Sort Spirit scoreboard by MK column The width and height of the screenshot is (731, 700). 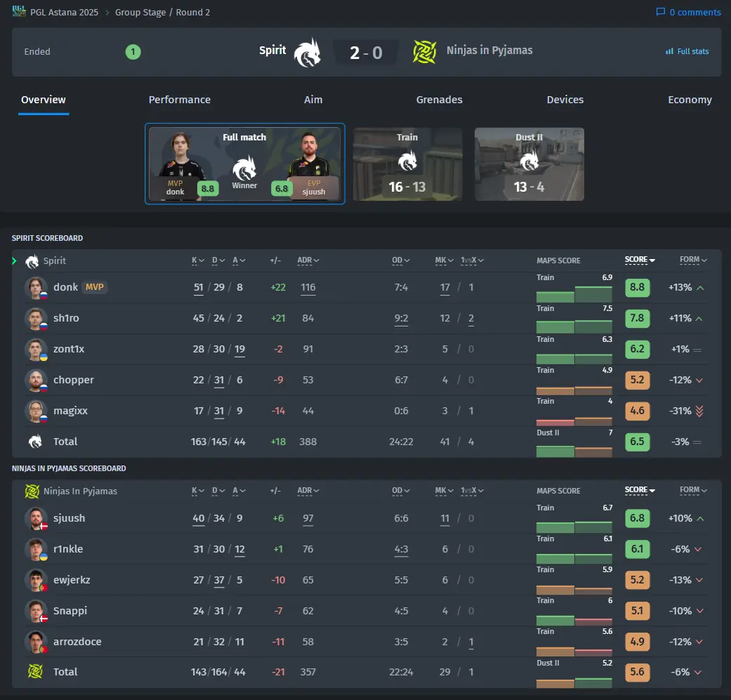pyautogui.click(x=444, y=260)
